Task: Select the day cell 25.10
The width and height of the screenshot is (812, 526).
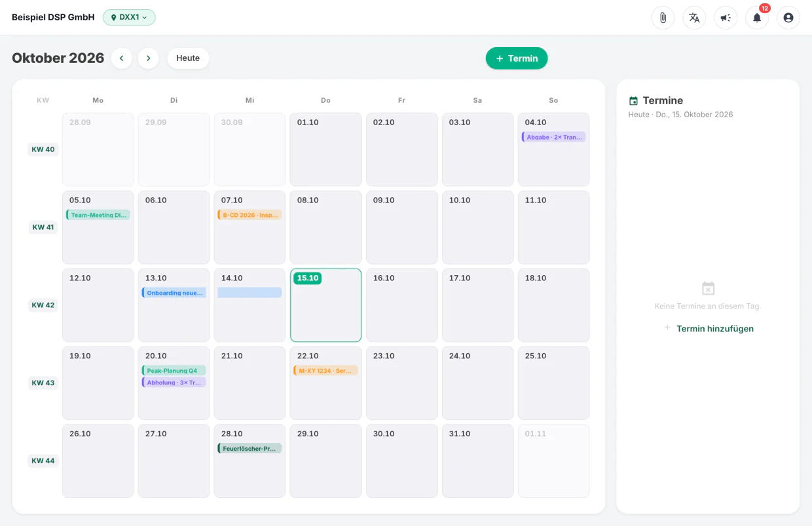Action: pos(553,383)
